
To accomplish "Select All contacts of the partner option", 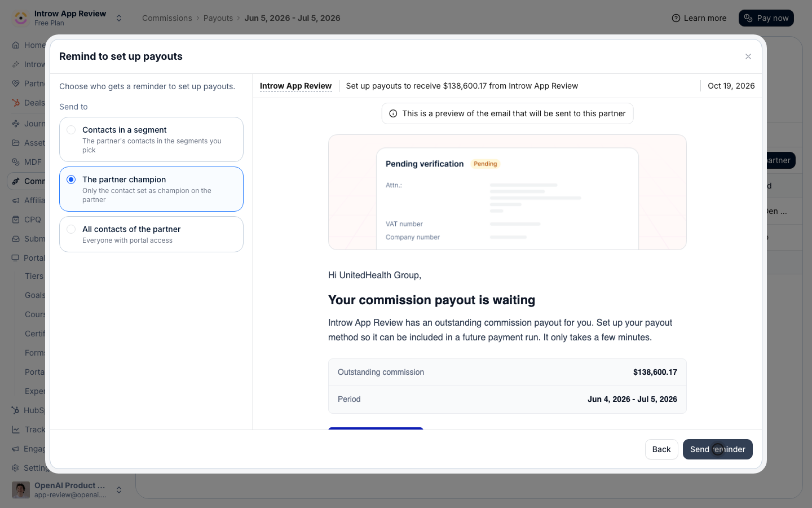I will (151, 234).
